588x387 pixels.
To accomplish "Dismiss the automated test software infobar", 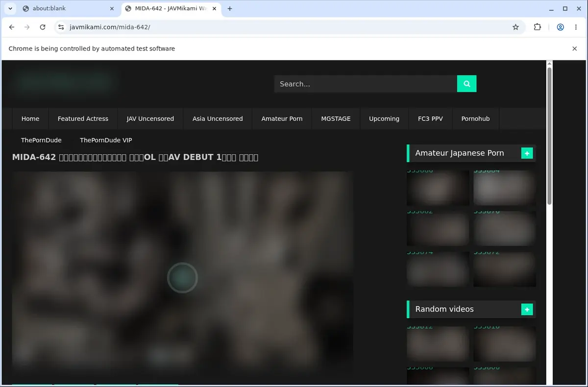I will click(575, 48).
